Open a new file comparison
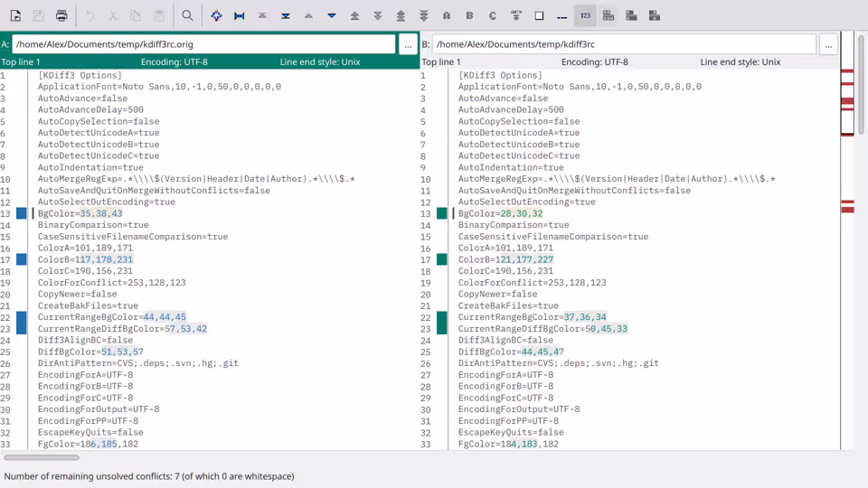The height and width of the screenshot is (488, 868). 15,16
